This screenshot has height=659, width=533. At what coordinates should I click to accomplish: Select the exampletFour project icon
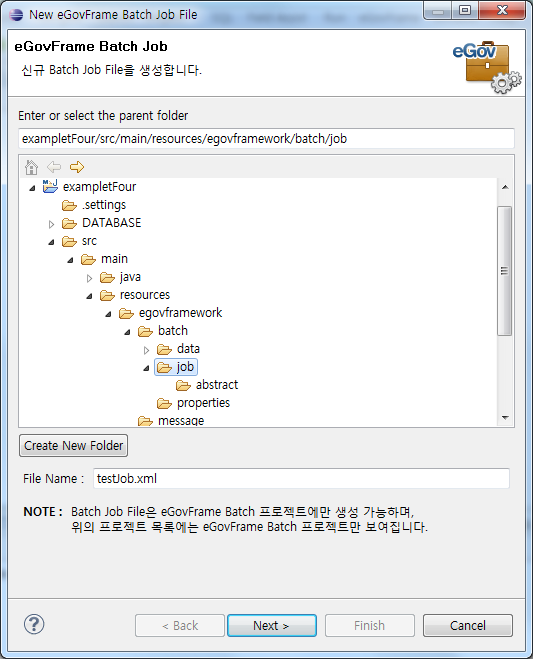click(50, 187)
